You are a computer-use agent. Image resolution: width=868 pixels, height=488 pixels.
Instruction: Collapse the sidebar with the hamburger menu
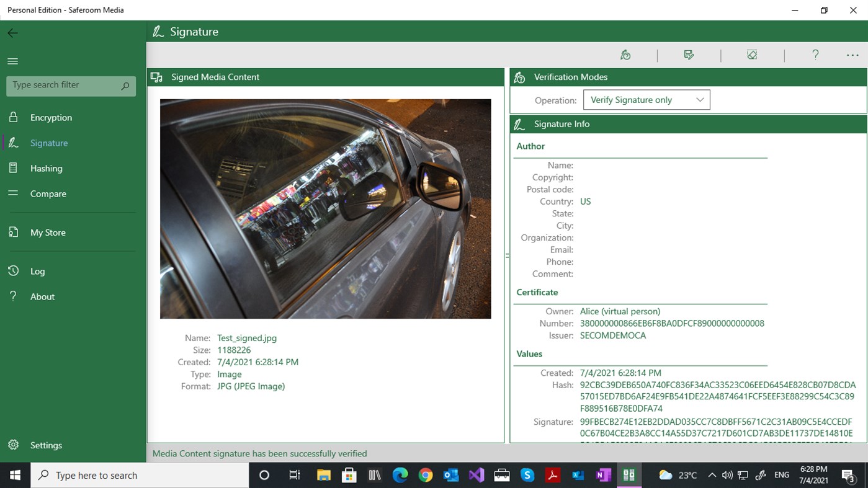[12, 61]
